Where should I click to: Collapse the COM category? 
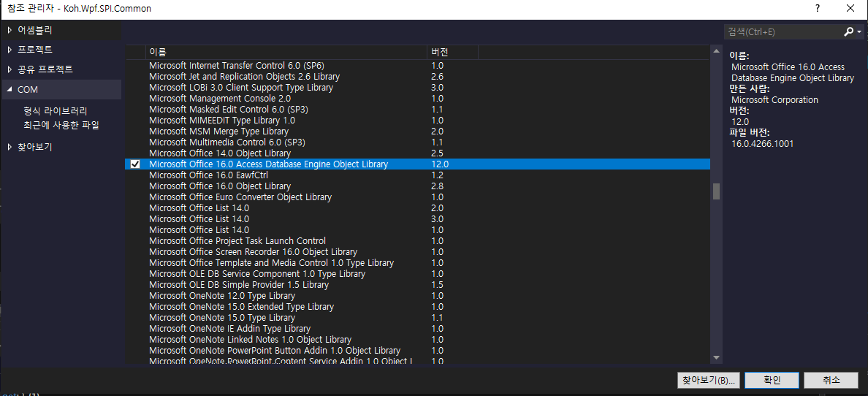[9, 89]
